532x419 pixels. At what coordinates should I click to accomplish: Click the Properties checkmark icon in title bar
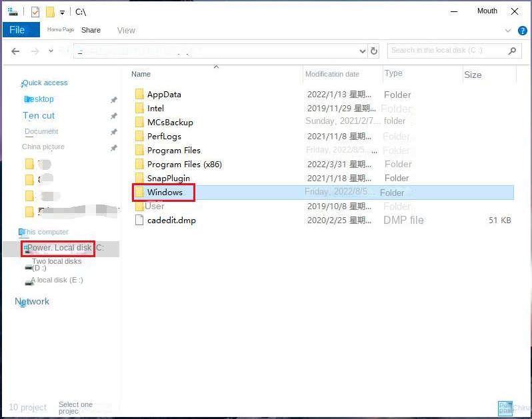(x=35, y=12)
